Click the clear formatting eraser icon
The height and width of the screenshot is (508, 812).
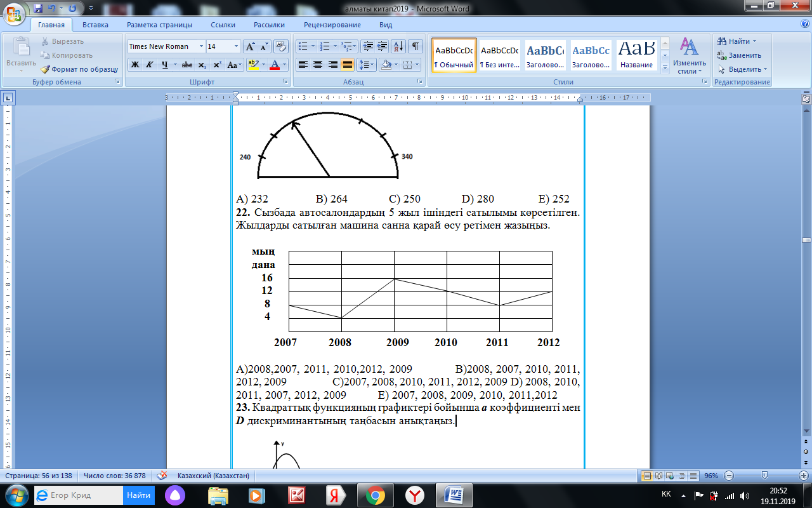[281, 46]
